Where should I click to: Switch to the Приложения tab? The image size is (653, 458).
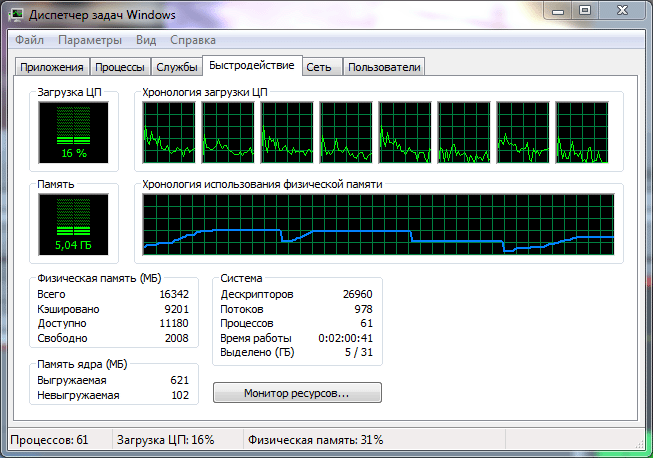pyautogui.click(x=52, y=67)
